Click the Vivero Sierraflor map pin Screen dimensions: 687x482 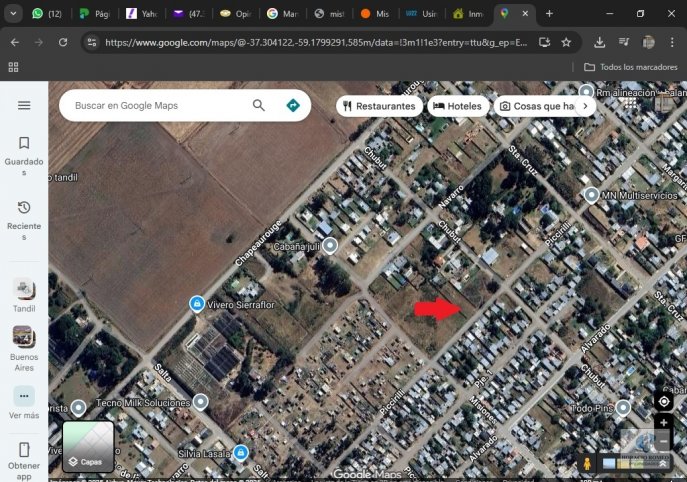(x=197, y=303)
